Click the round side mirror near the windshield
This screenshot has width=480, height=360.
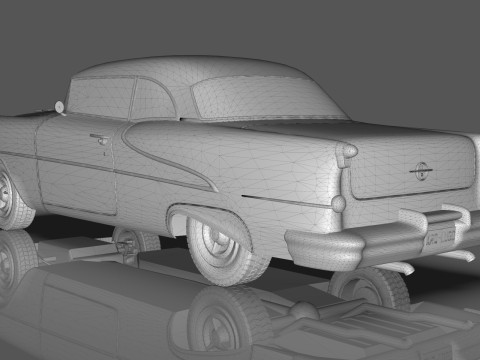pos(59,107)
